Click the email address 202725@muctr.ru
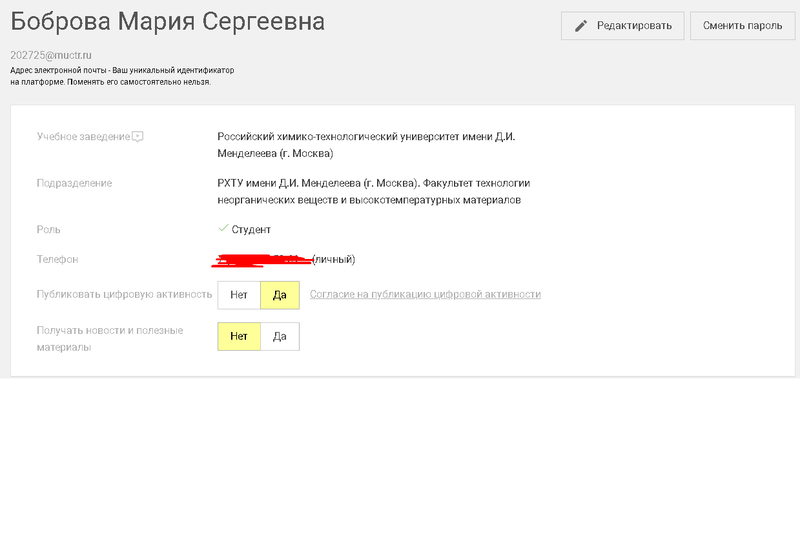Screen dimensions: 800x560 (x=51, y=55)
